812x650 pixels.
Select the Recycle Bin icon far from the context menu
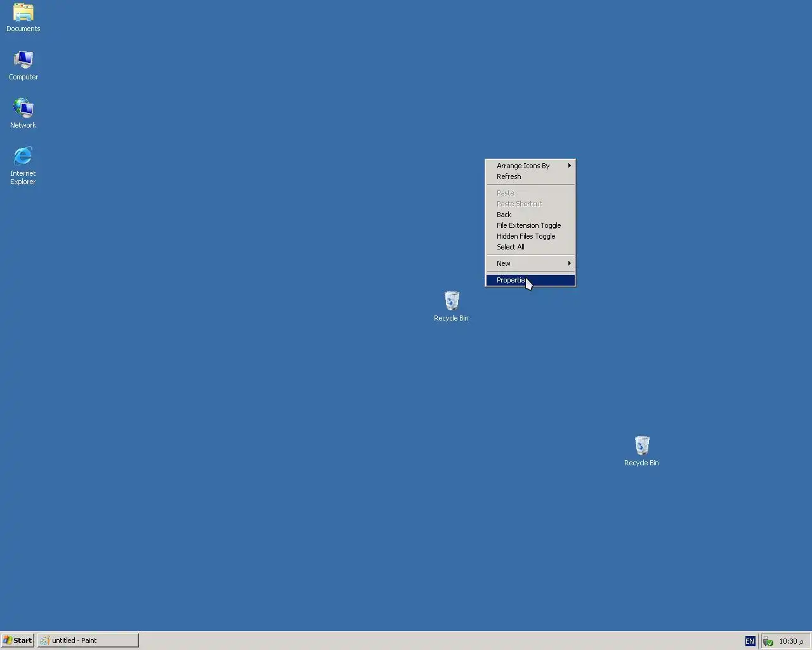tap(641, 451)
